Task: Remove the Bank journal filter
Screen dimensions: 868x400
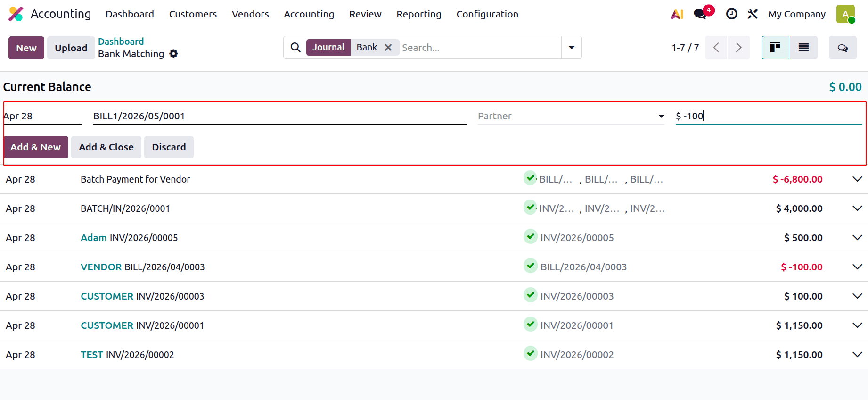Action: coord(388,47)
